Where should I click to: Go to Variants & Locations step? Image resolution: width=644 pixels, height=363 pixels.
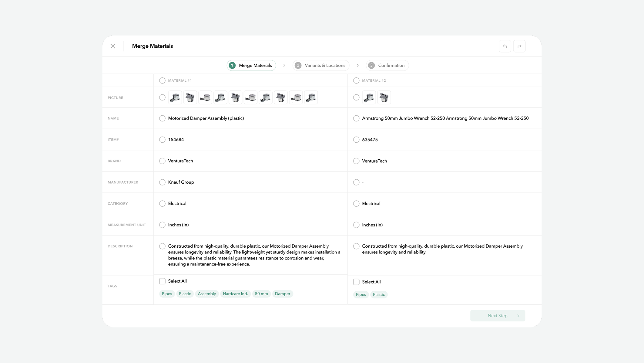point(321,65)
